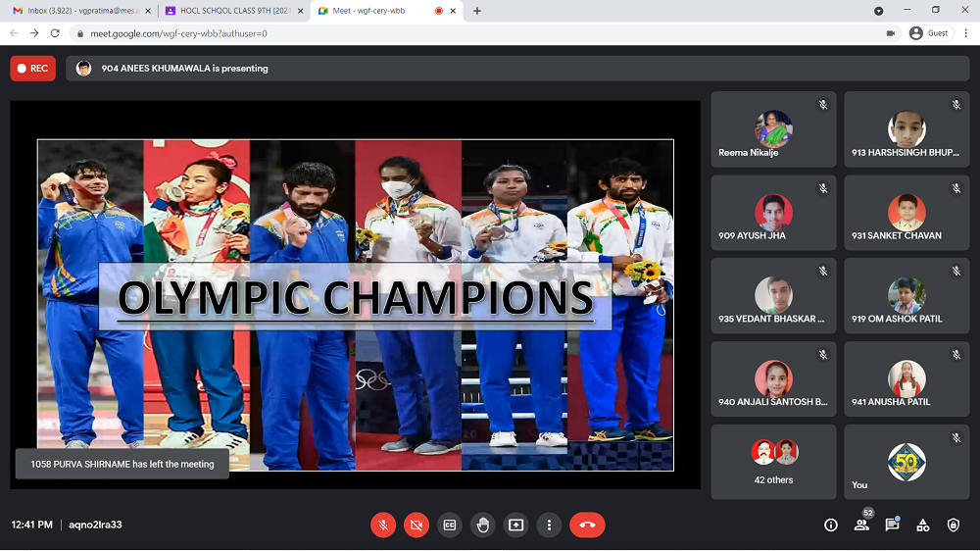Open the chat panel icon
The height and width of the screenshot is (551, 980).
(x=892, y=526)
